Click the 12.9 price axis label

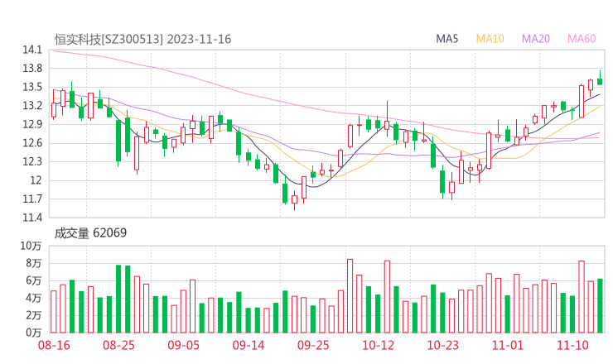point(32,124)
